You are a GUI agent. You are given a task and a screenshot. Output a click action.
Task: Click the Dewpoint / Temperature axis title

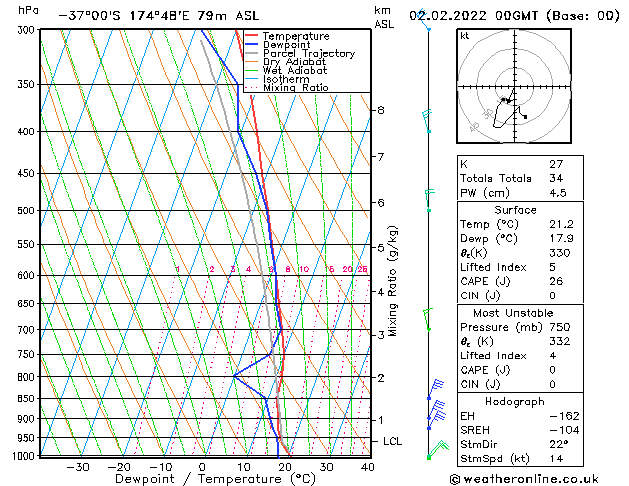pyautogui.click(x=215, y=479)
